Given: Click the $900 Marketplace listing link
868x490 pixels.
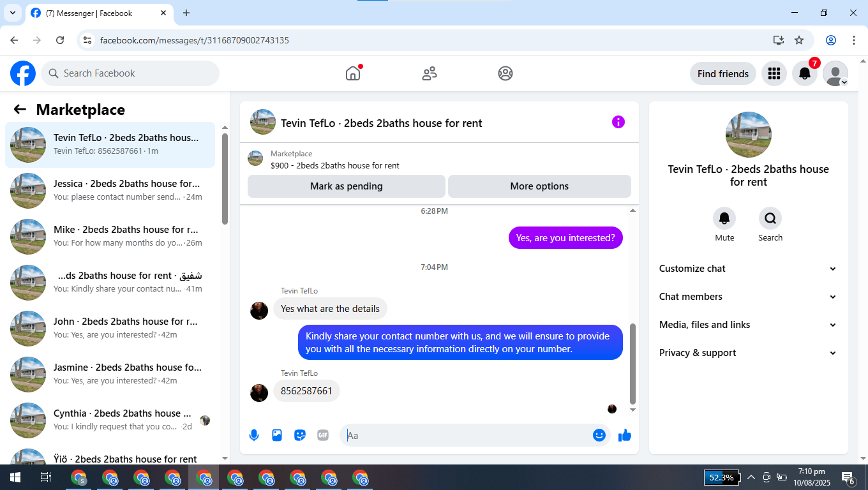Looking at the screenshot, I should pos(334,165).
